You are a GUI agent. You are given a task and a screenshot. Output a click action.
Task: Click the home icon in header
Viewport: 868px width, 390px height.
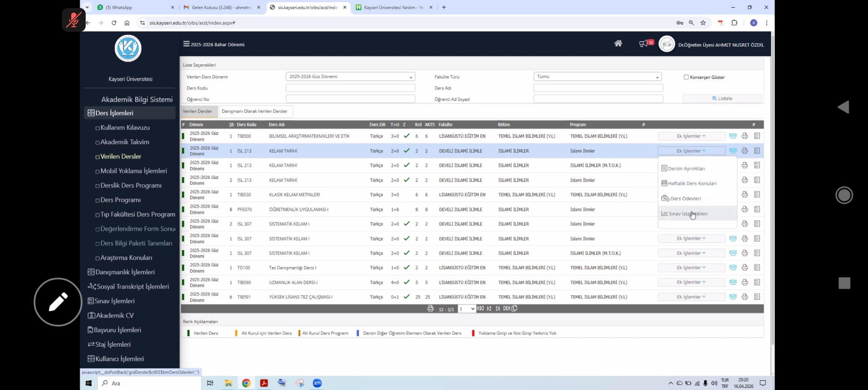pos(618,43)
